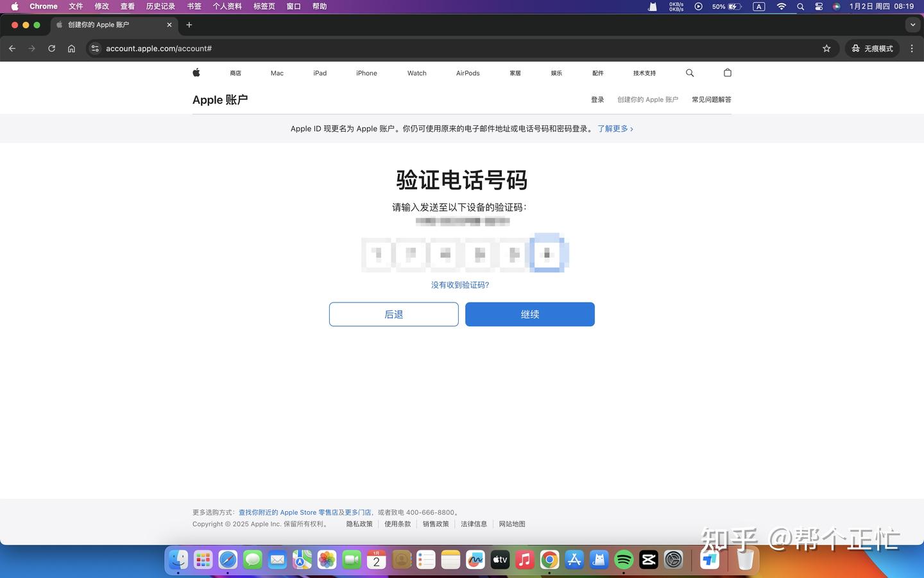Image resolution: width=924 pixels, height=578 pixels.
Task: Open Control Center from the menu bar
Action: pyautogui.click(x=819, y=6)
